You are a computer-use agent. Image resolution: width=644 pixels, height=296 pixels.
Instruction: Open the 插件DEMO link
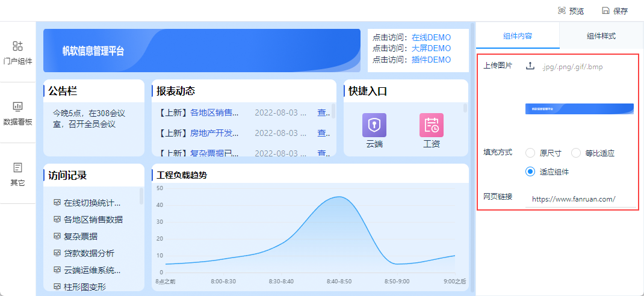tap(432, 60)
